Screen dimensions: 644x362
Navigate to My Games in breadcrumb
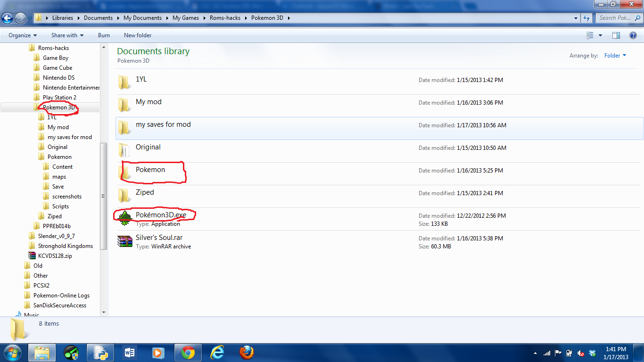tap(185, 18)
